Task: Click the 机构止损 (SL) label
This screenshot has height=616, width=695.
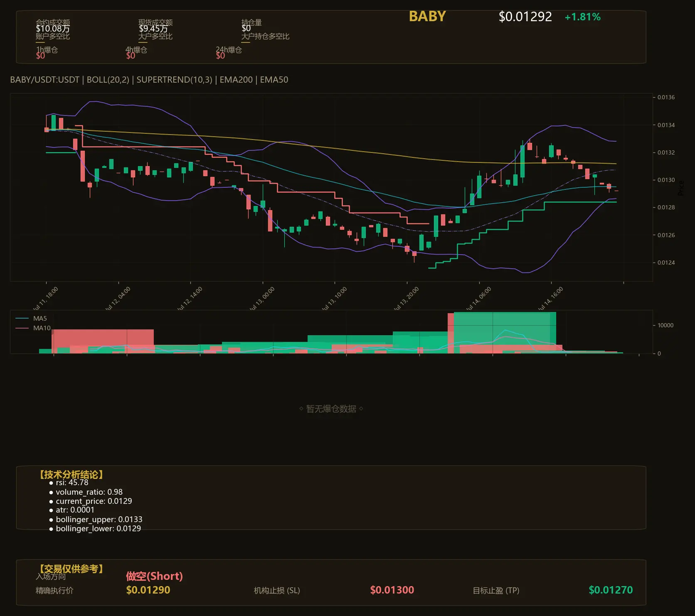Action: (x=277, y=590)
